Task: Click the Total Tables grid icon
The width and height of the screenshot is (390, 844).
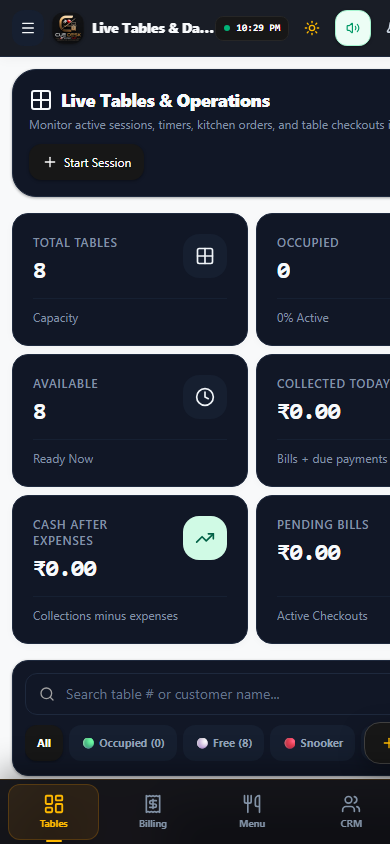Action: click(205, 256)
